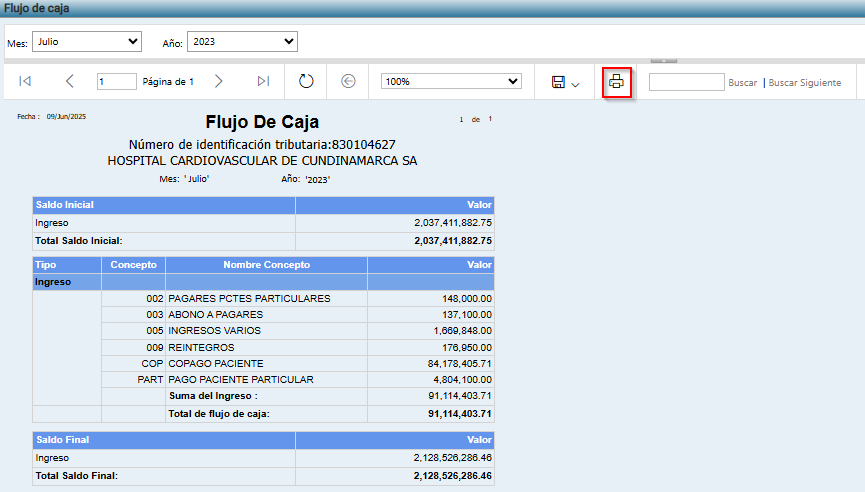This screenshot has width=865, height=492.
Task: Click HOSPITAL CARDIOVASCULAR DE CUNDINAMARCA SA text
Action: point(262,161)
